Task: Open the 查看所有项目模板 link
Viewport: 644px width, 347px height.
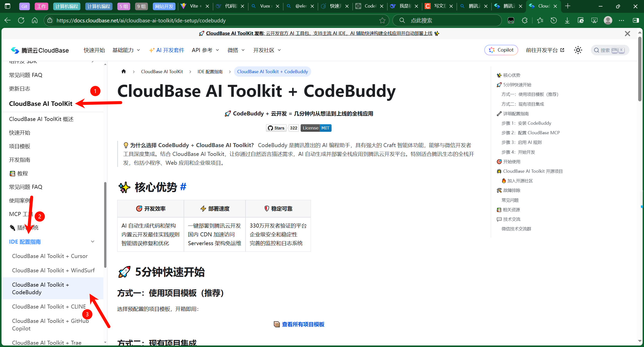Action: 303,324
